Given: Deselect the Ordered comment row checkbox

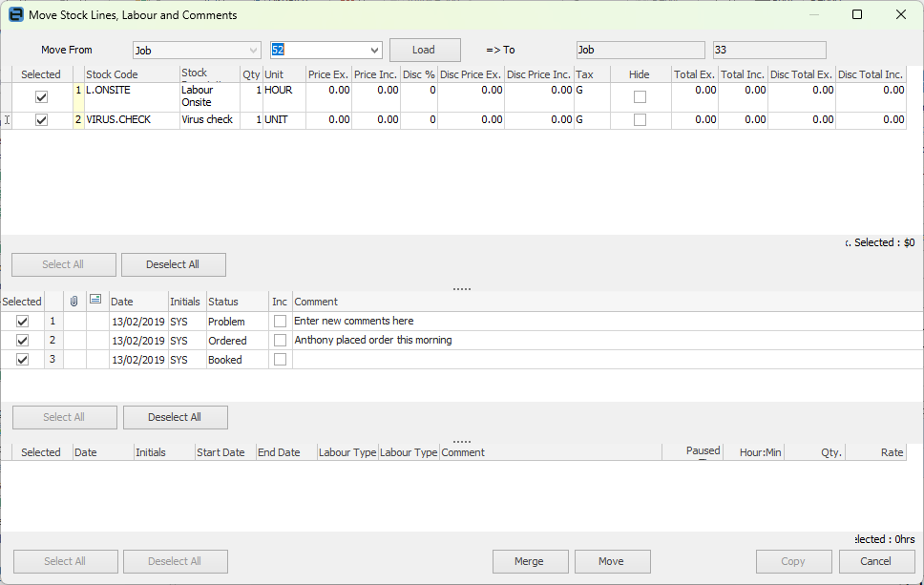Looking at the screenshot, I should pos(22,341).
